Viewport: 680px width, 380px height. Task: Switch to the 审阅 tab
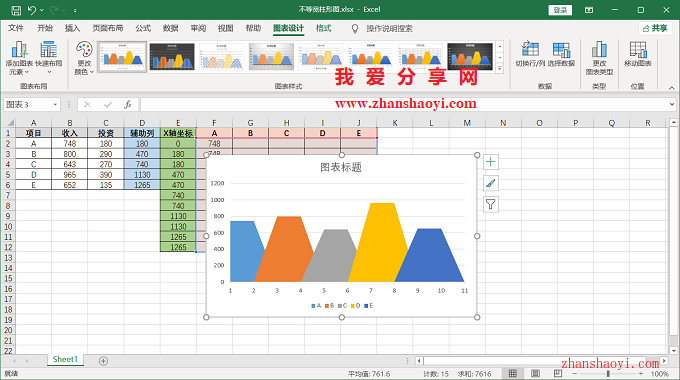[x=198, y=28]
